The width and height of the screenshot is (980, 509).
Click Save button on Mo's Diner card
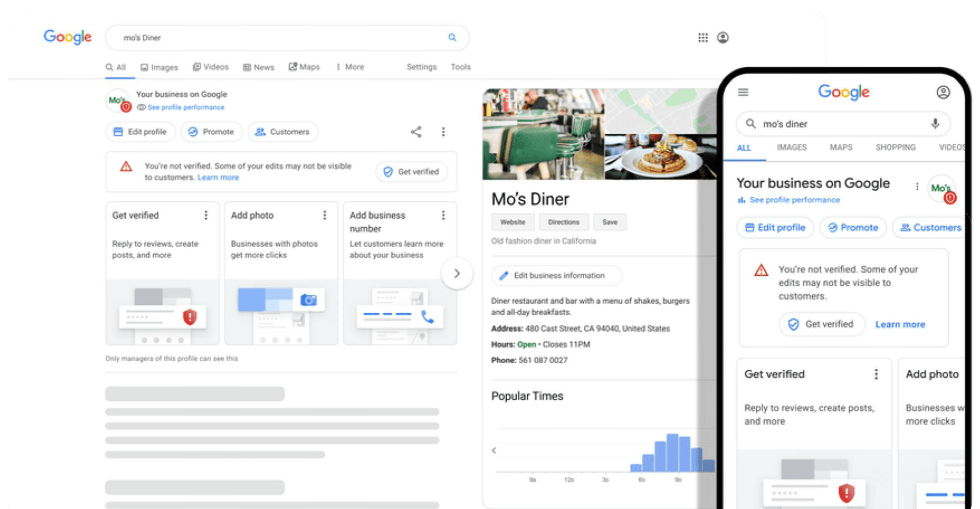pyautogui.click(x=609, y=222)
